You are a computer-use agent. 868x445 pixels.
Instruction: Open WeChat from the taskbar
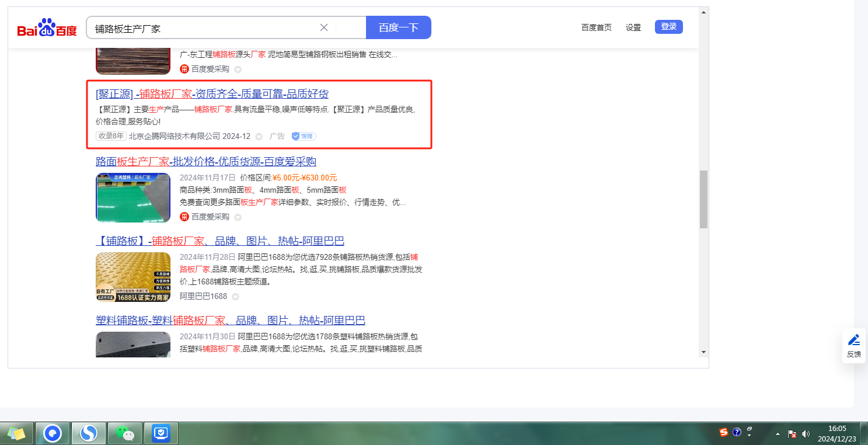click(124, 433)
